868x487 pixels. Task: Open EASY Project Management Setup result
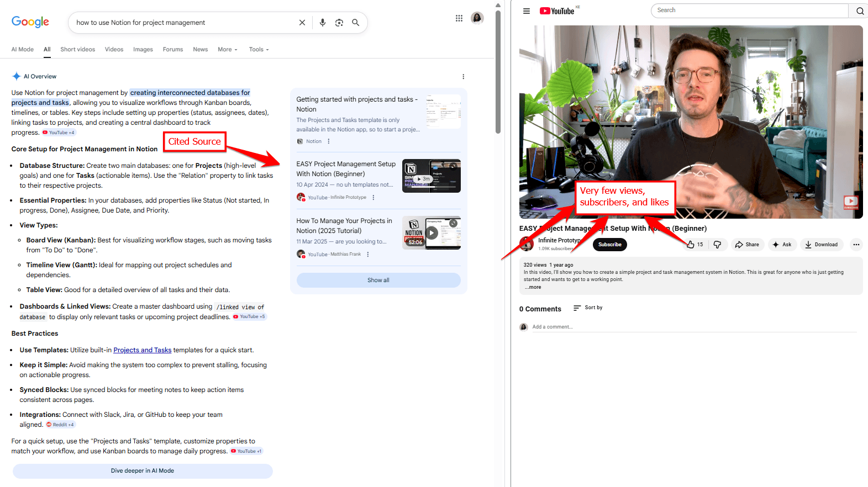click(x=346, y=169)
